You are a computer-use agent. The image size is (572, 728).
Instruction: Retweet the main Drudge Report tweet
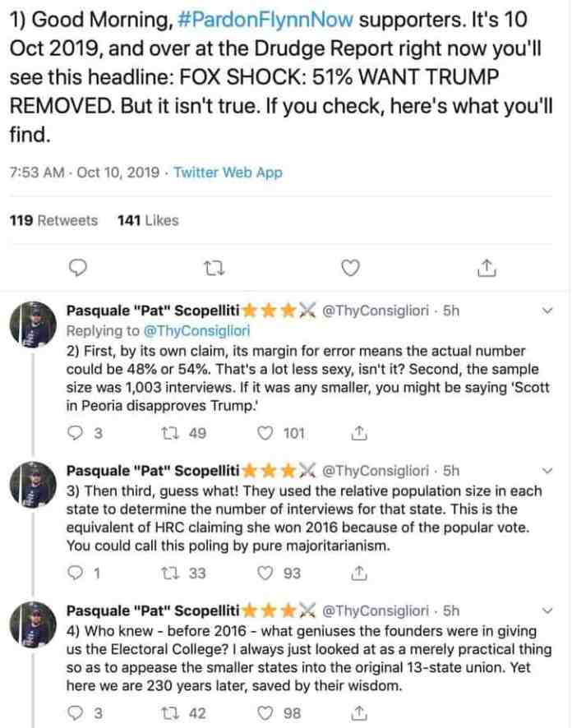214,268
